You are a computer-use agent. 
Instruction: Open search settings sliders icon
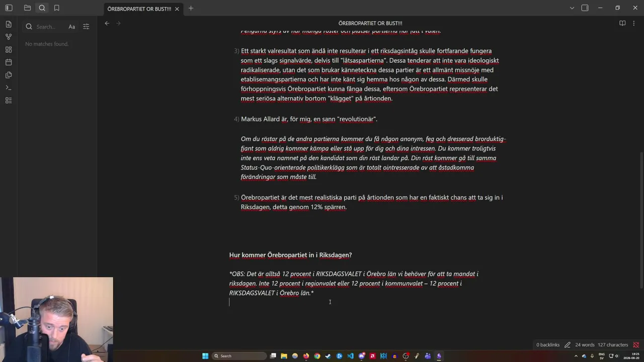point(86,27)
